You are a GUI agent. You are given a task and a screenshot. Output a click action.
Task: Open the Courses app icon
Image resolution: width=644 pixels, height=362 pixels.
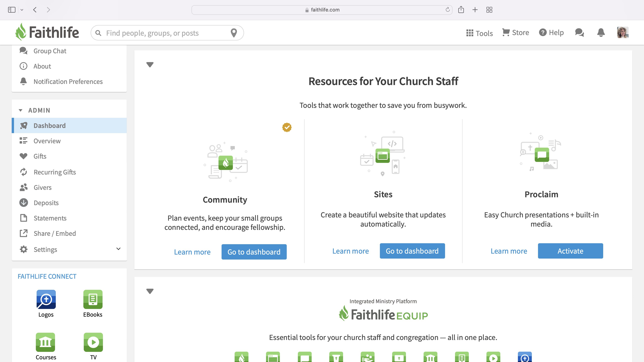click(x=45, y=342)
